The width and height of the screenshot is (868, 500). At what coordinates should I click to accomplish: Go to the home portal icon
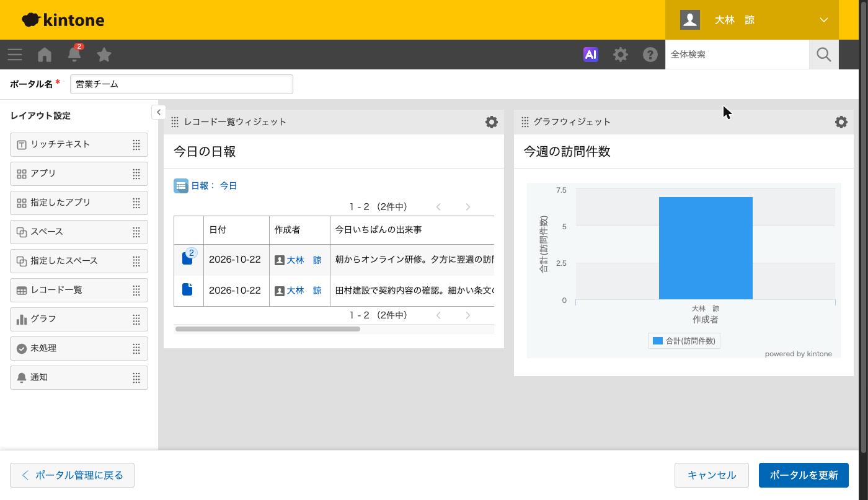[45, 55]
